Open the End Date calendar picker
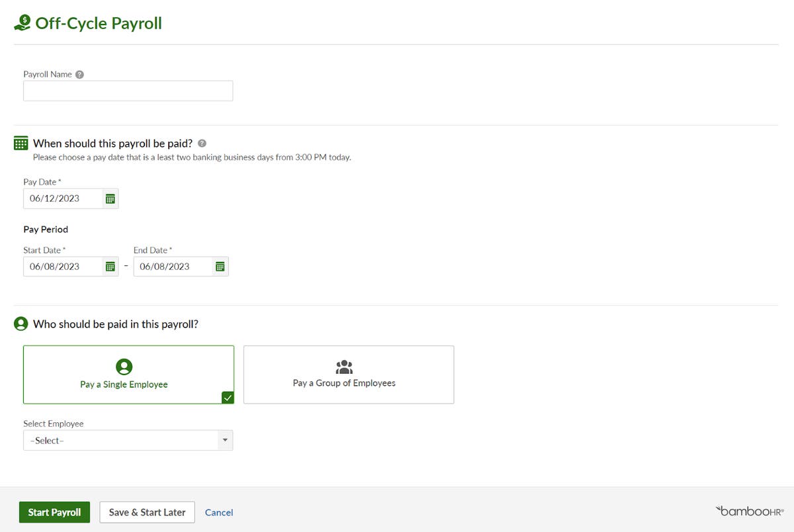This screenshot has width=794, height=532. coord(219,266)
